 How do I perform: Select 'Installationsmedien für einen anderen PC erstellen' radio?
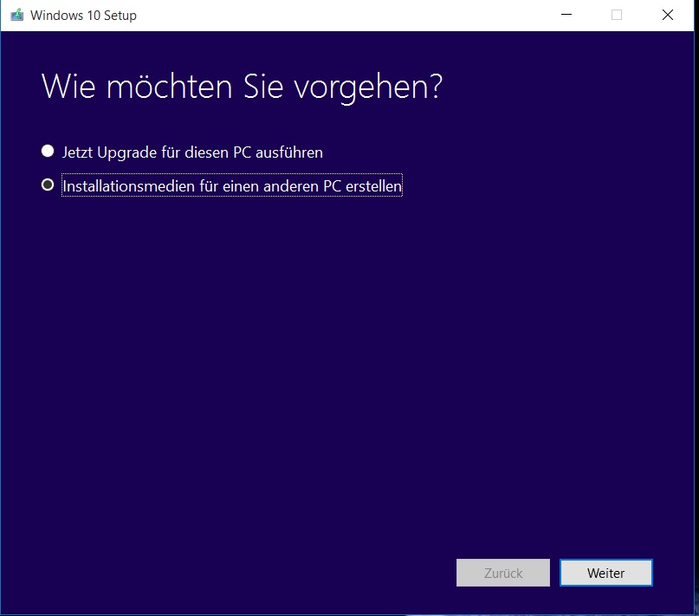pos(48,185)
